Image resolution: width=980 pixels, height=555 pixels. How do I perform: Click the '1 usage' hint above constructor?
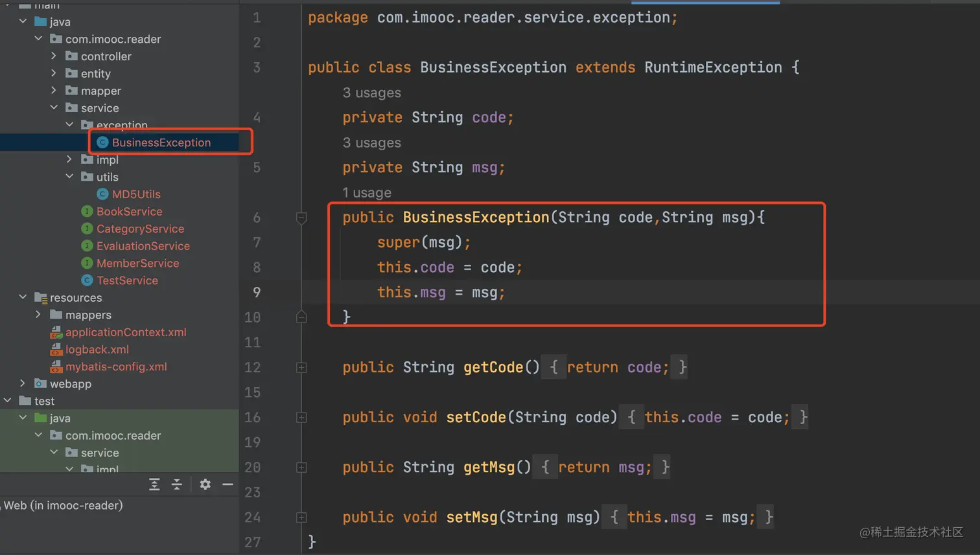(x=367, y=192)
